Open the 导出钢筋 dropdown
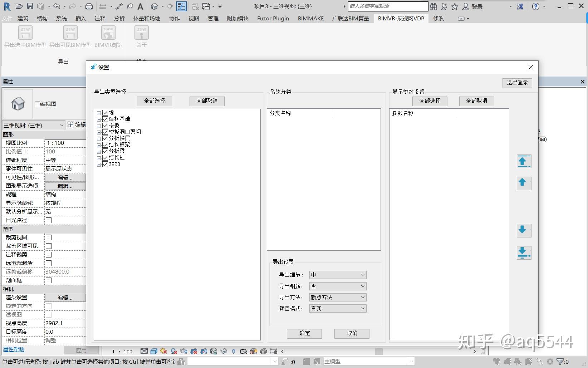This screenshot has height=368, width=588. [338, 286]
